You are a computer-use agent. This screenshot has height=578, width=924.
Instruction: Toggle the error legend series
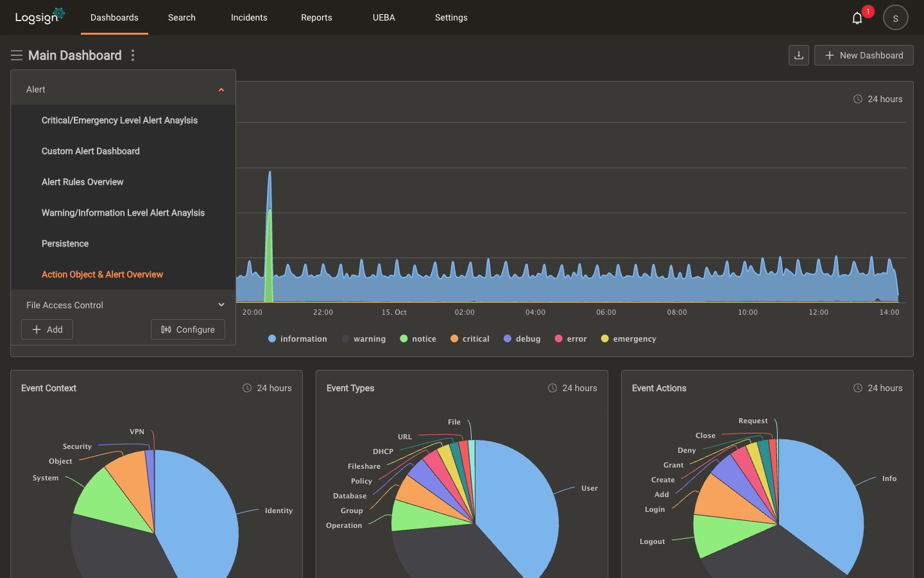pyautogui.click(x=571, y=338)
